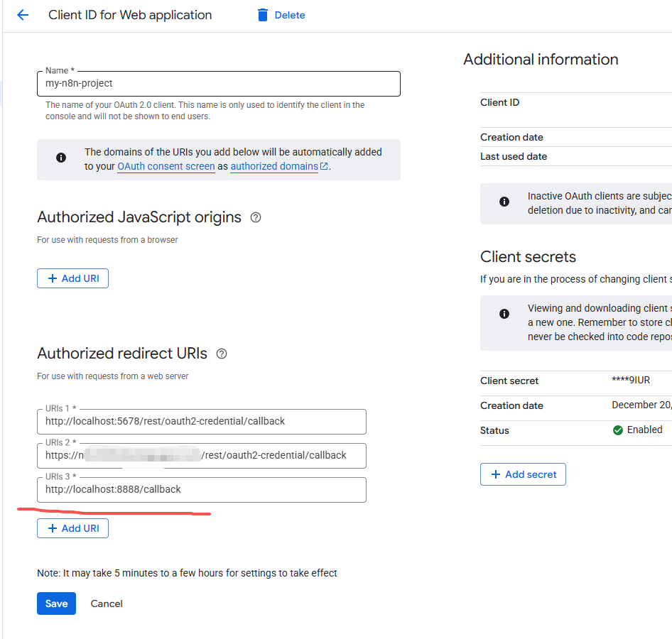672x639 pixels.
Task: Open help for Authorized JavaScript origins
Action: click(x=256, y=217)
